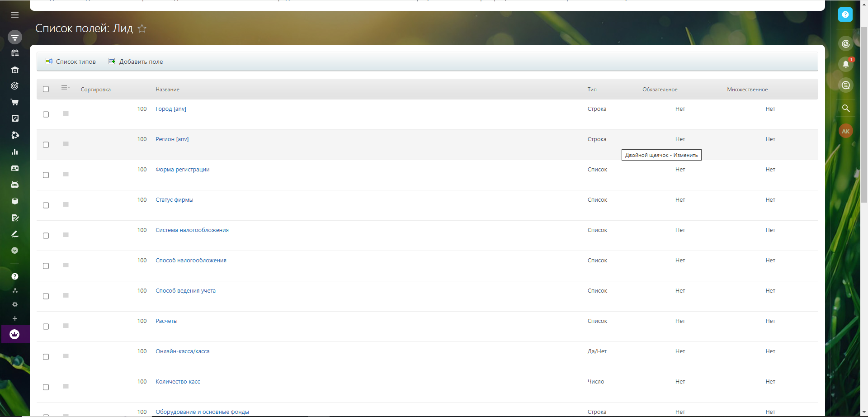The width and height of the screenshot is (868, 417).
Task: Open the three-circles sidebar icon
Action: click(15, 135)
